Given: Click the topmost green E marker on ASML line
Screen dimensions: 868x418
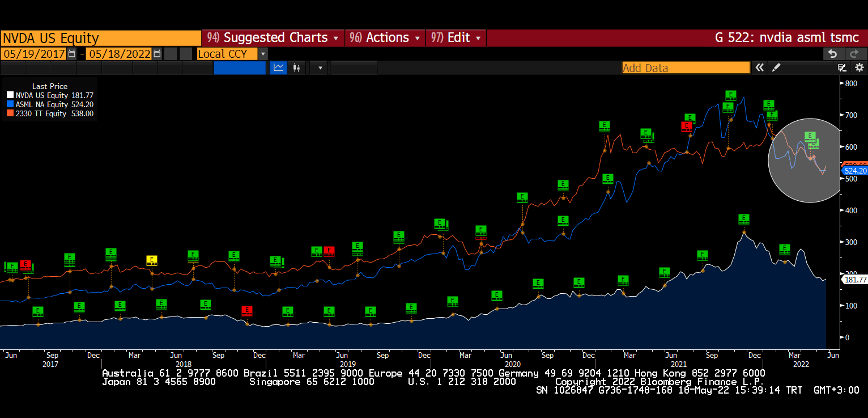Looking at the screenshot, I should [731, 95].
